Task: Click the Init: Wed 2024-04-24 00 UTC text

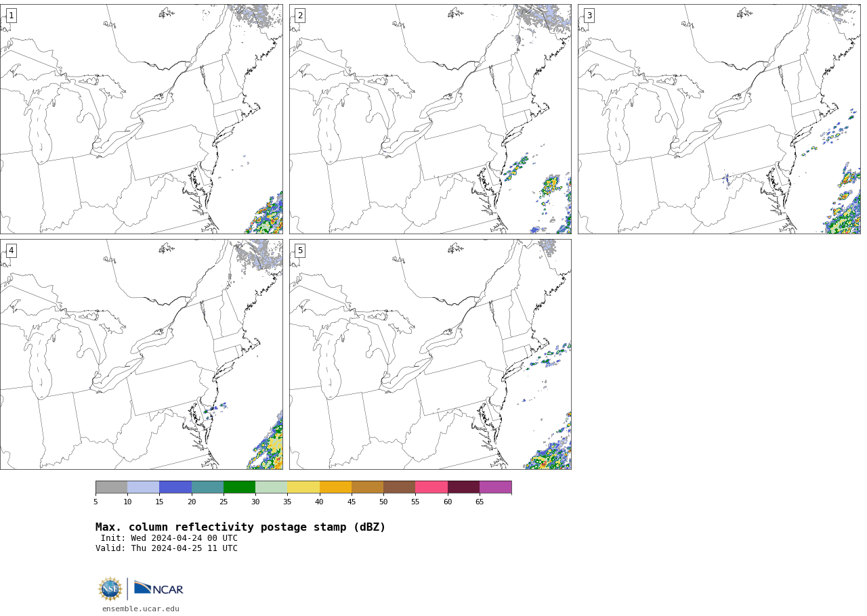Action: [x=169, y=538]
